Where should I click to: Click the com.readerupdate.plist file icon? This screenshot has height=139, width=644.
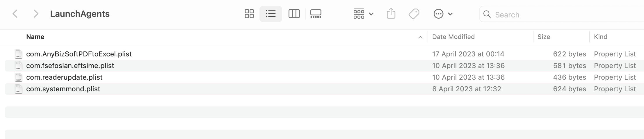click(x=19, y=77)
